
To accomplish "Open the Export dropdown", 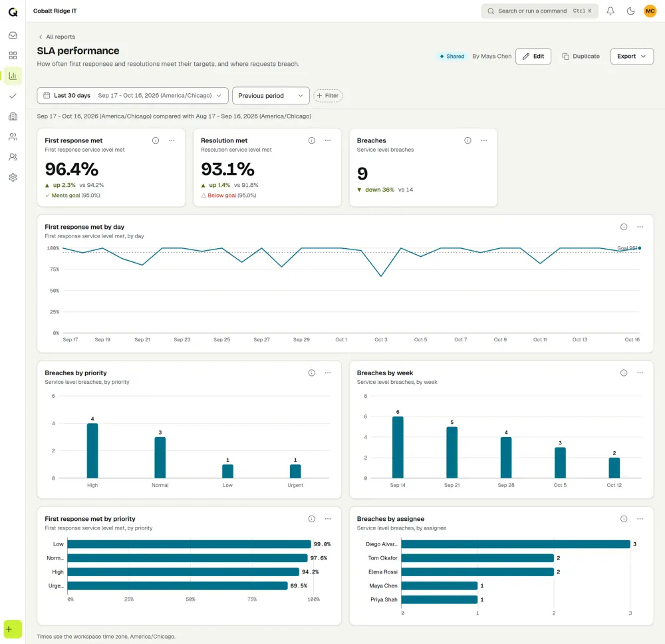I will tap(632, 56).
